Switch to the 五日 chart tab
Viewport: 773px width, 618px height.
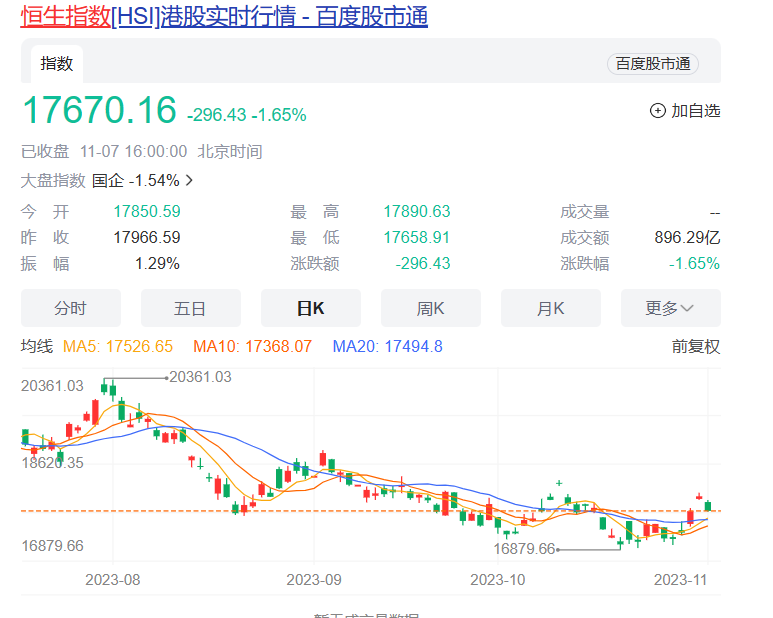pyautogui.click(x=190, y=308)
